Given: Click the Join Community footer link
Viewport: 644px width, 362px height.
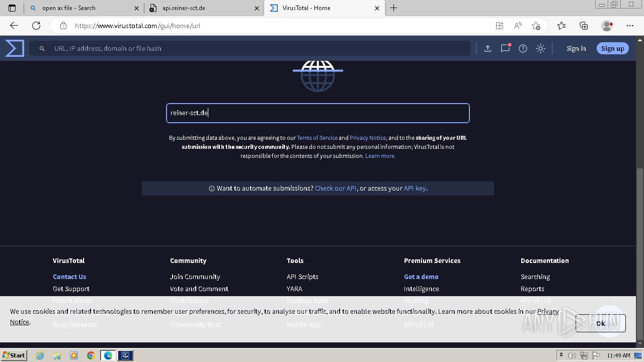Looking at the screenshot, I should pyautogui.click(x=195, y=277).
